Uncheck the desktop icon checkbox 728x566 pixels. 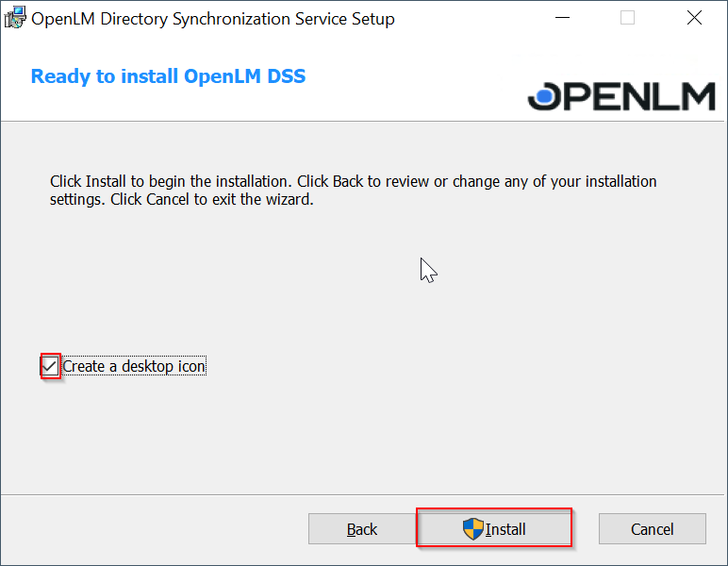click(50, 366)
